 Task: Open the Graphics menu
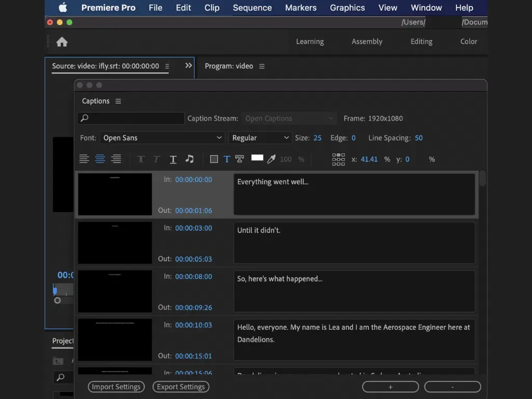348,7
